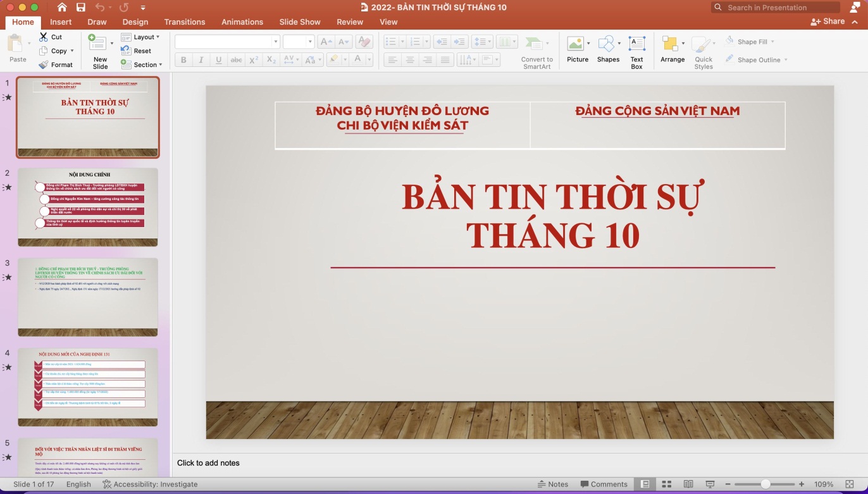Open the Change Case Aa menu
The width and height of the screenshot is (868, 494).
pos(313,60)
